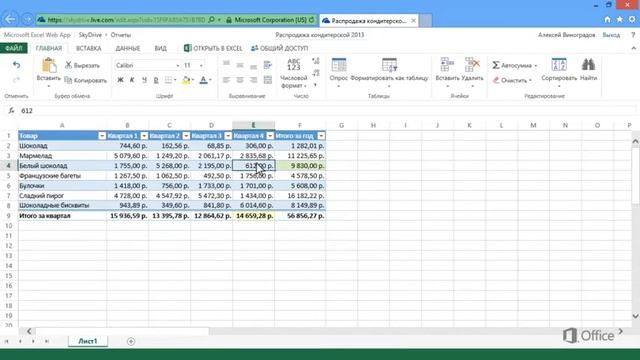The height and width of the screenshot is (360, 640).
Task: Toggle Bold (Ж) formatting
Action: (x=120, y=80)
